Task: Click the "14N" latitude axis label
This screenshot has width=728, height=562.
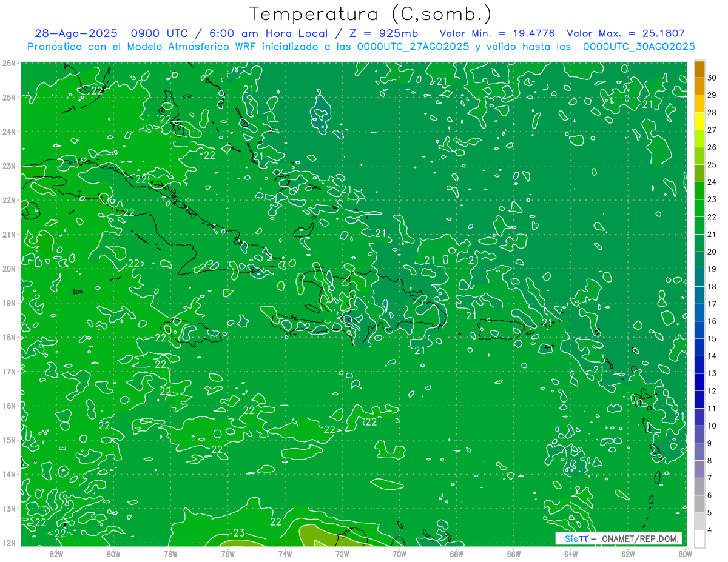Action: 9,474
